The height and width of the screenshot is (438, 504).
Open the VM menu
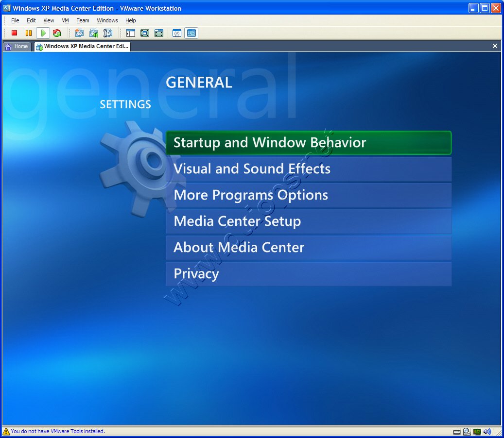[x=65, y=20]
